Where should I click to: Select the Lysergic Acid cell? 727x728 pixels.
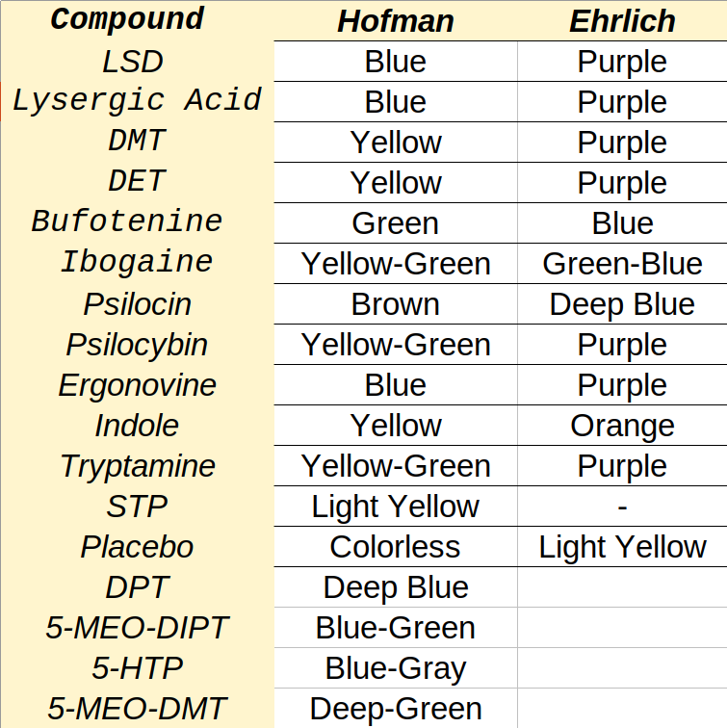point(138,102)
